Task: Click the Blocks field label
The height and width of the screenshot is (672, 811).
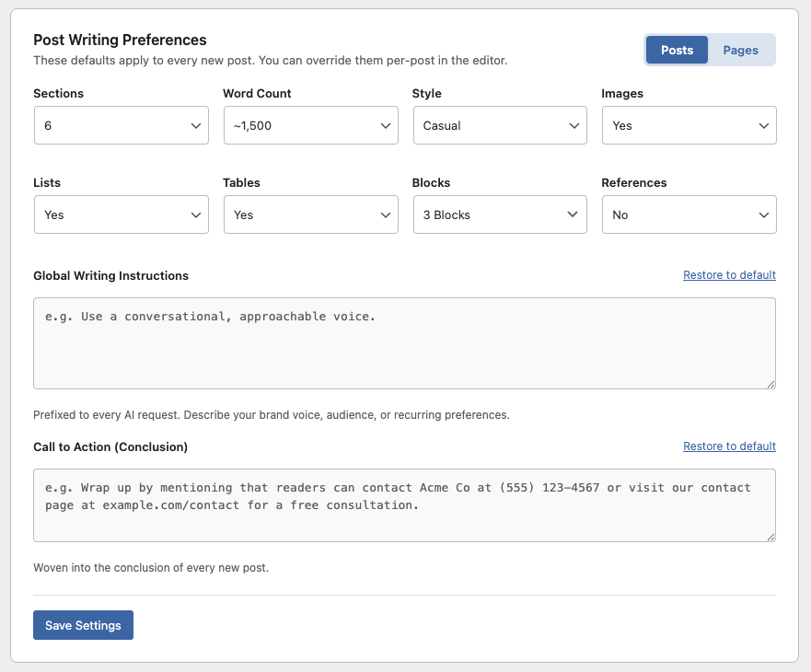Action: 432,182
